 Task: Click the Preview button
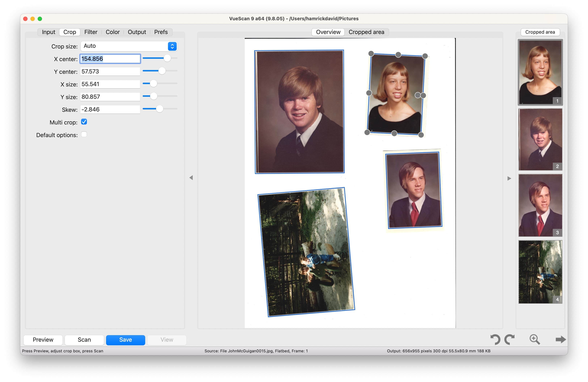click(x=43, y=339)
